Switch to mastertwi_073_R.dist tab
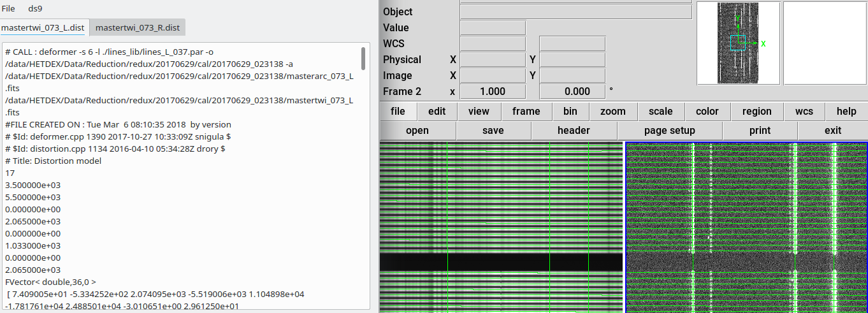Image resolution: width=868 pixels, height=313 pixels. tap(138, 27)
